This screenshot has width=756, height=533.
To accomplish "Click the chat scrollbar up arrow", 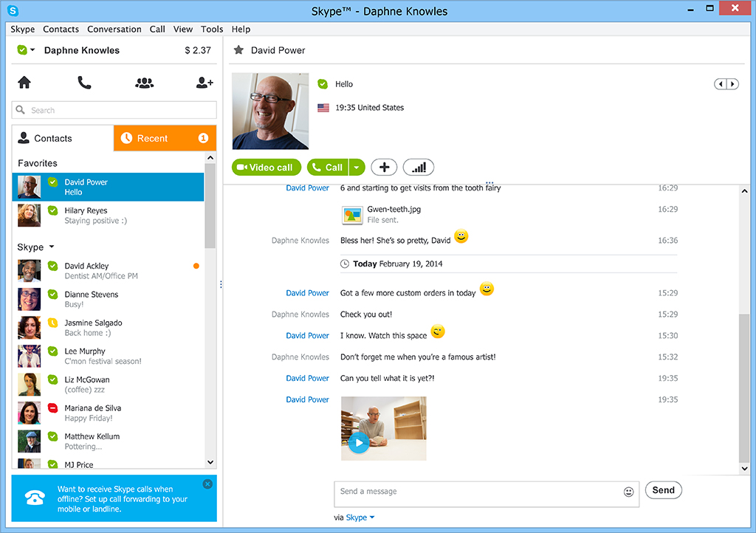I will [744, 191].
